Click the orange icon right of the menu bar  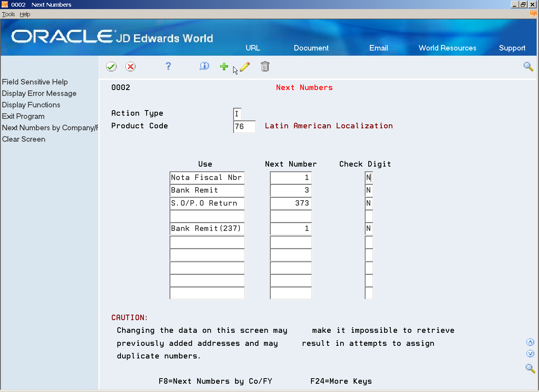coord(533,13)
